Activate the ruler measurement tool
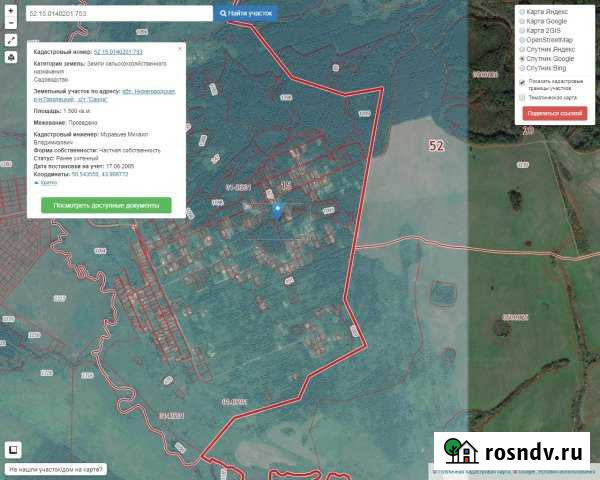 pyautogui.click(x=10, y=41)
